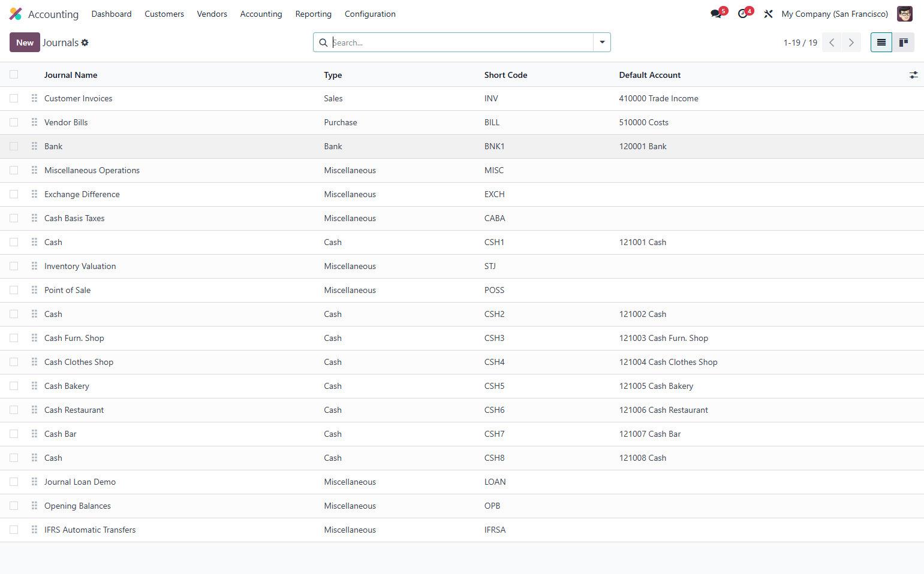Viewport: 924px width, 574px height.
Task: Select the Customer Invoices row checkbox
Action: click(14, 98)
